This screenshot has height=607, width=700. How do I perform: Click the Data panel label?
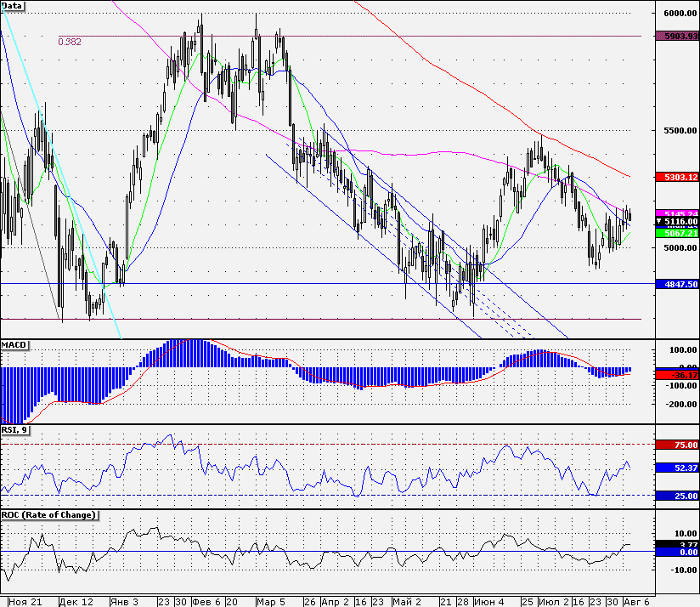(13, 5)
